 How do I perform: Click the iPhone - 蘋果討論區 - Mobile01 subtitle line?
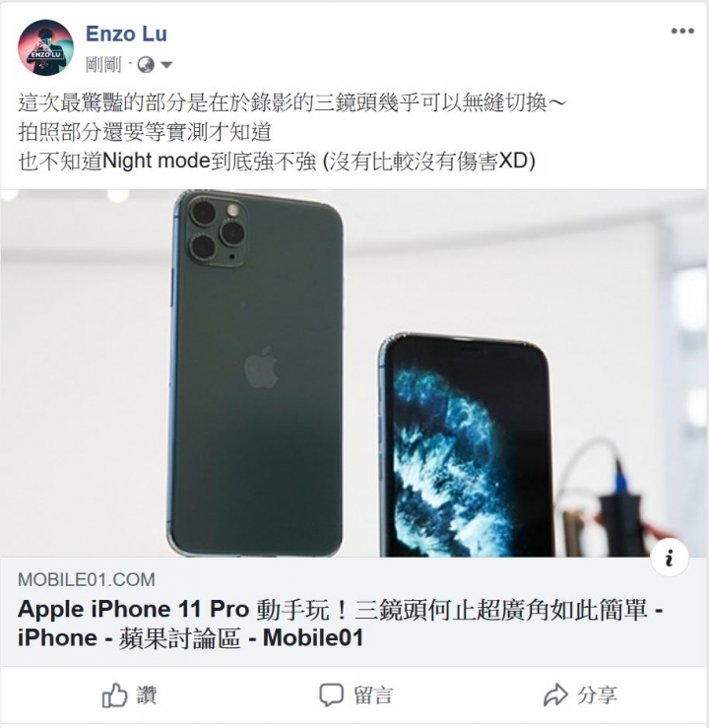click(x=190, y=638)
